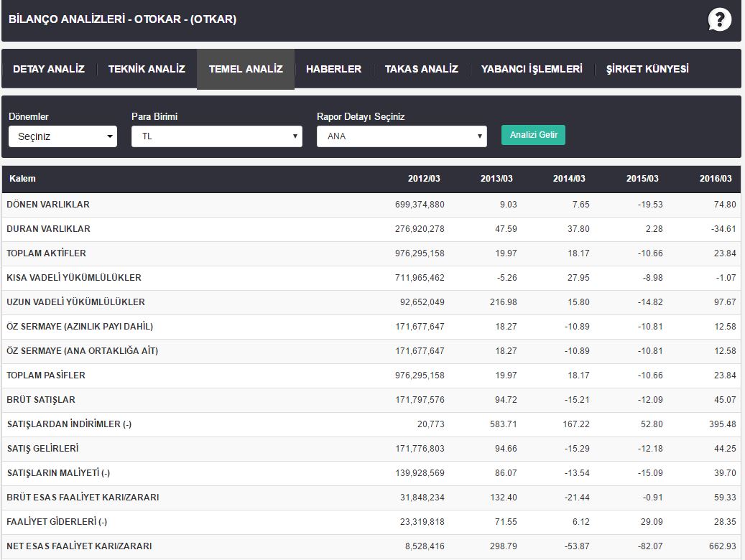
Task: Select the DURAN VARLIKLAR row label
Action: 48,228
